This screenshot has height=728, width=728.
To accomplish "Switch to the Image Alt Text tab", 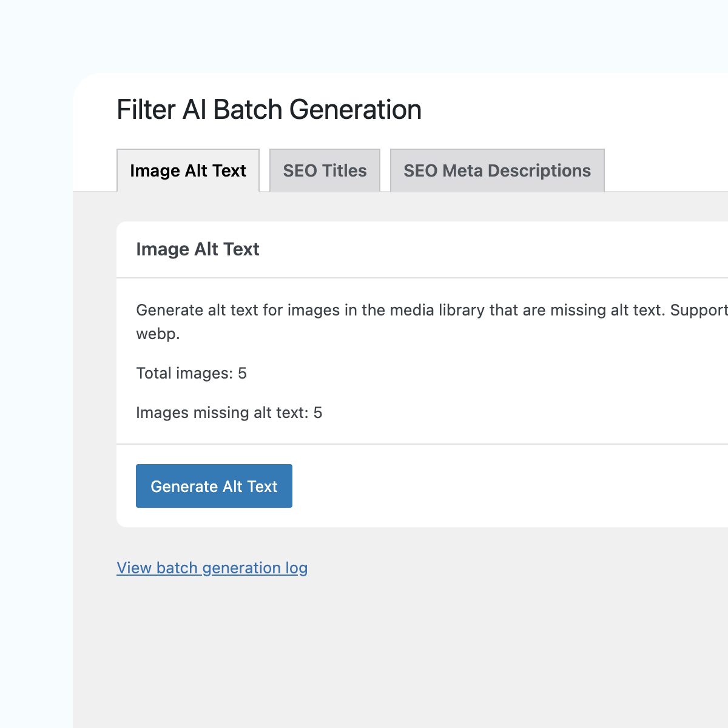I will coord(188,170).
